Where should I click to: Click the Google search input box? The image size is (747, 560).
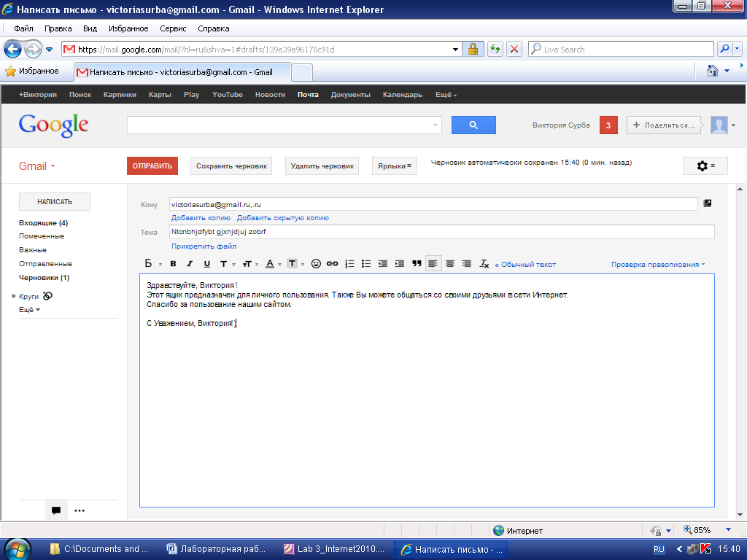point(284,125)
